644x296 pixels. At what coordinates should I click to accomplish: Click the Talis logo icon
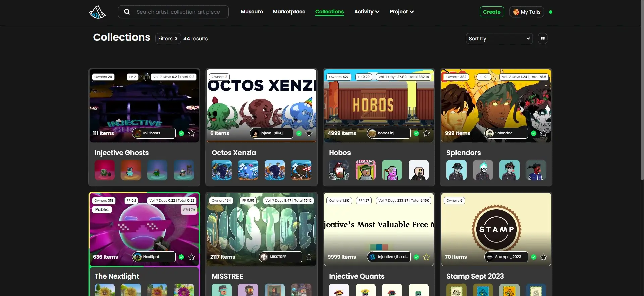(x=97, y=12)
